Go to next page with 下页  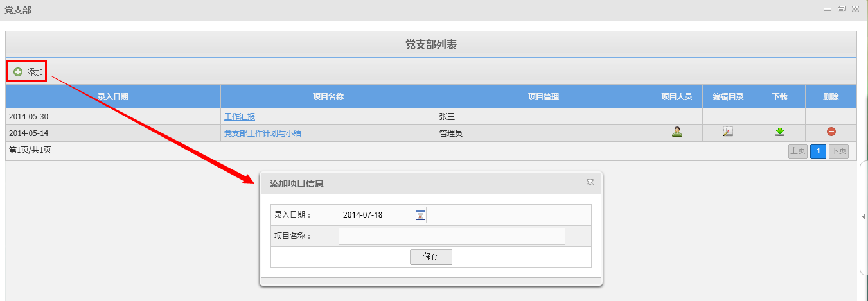click(838, 151)
